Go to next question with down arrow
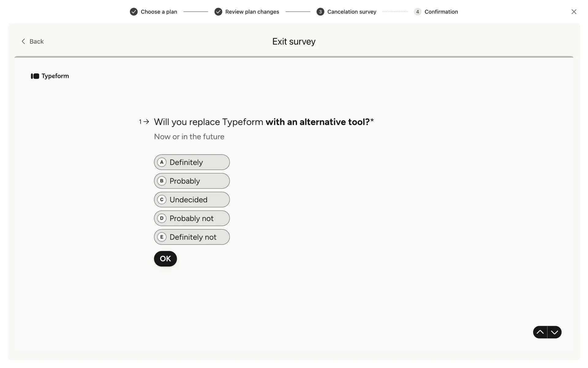 [x=554, y=332]
